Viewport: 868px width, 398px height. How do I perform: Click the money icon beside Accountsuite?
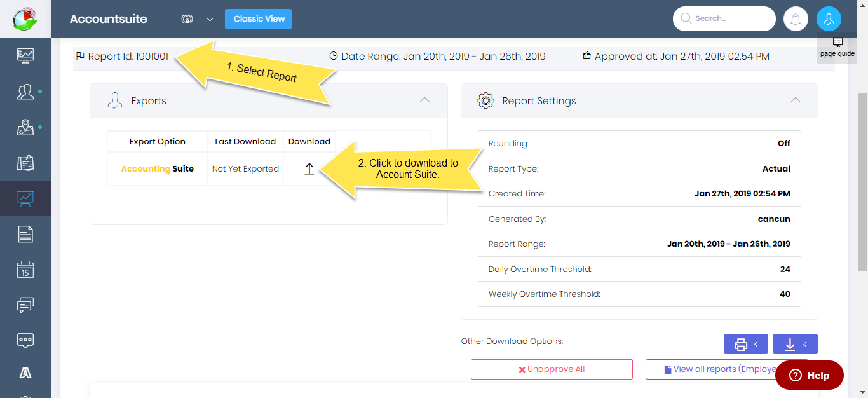[187, 19]
